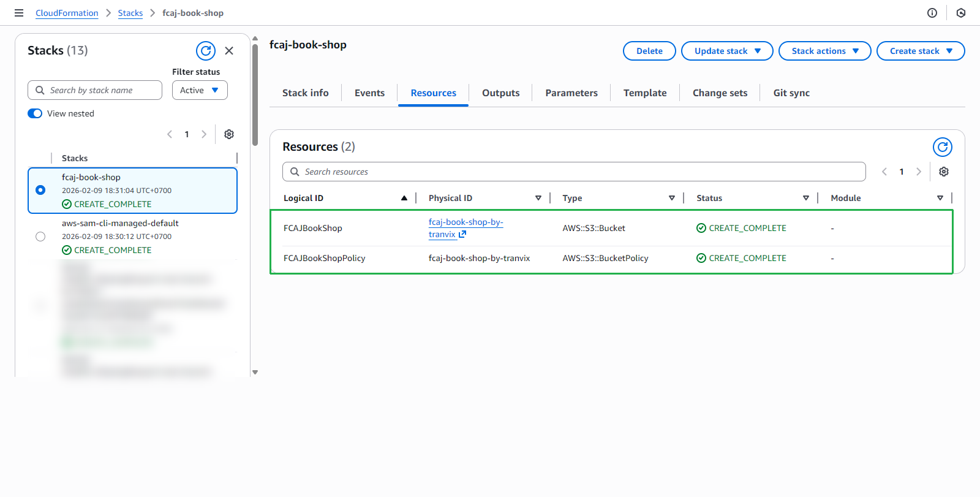Click FCAJBookShop's CREATE_COMPLETE status
The width and height of the screenshot is (980, 497).
[741, 228]
